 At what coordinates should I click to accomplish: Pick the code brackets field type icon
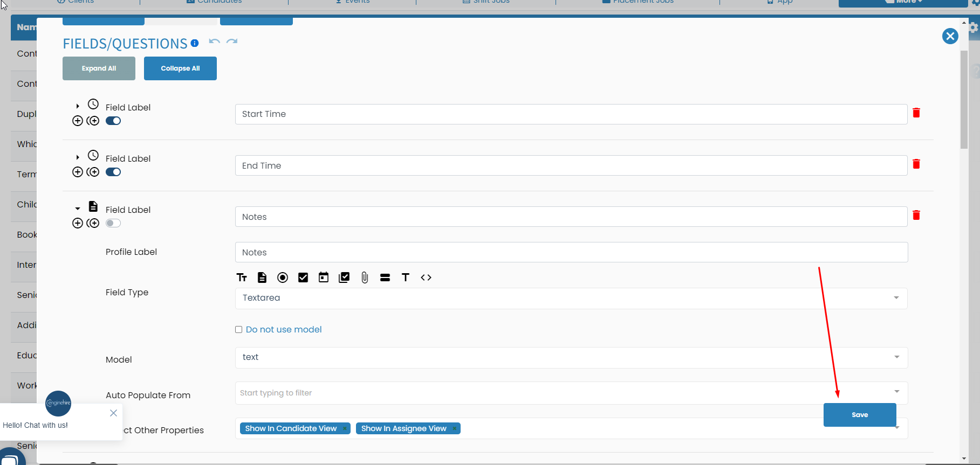pyautogui.click(x=426, y=277)
